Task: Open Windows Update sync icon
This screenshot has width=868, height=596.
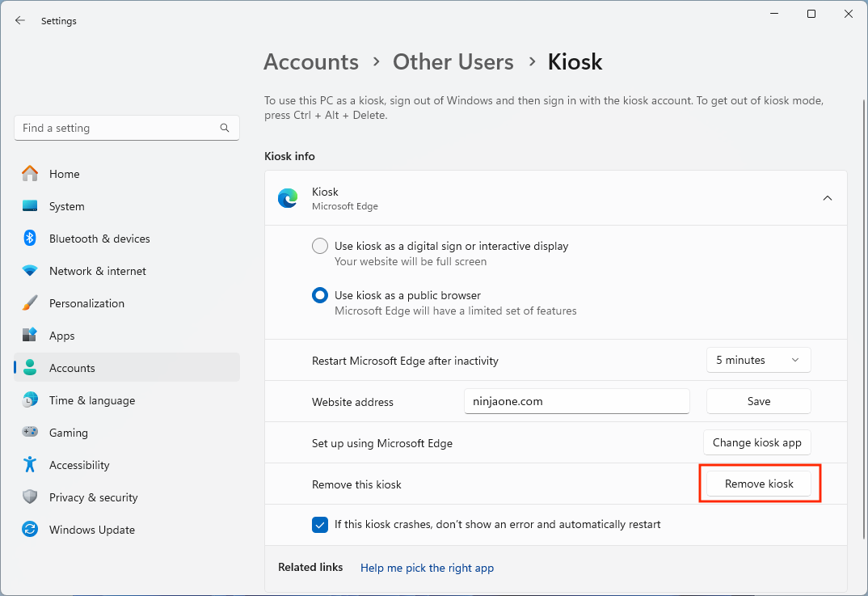Action: point(30,530)
